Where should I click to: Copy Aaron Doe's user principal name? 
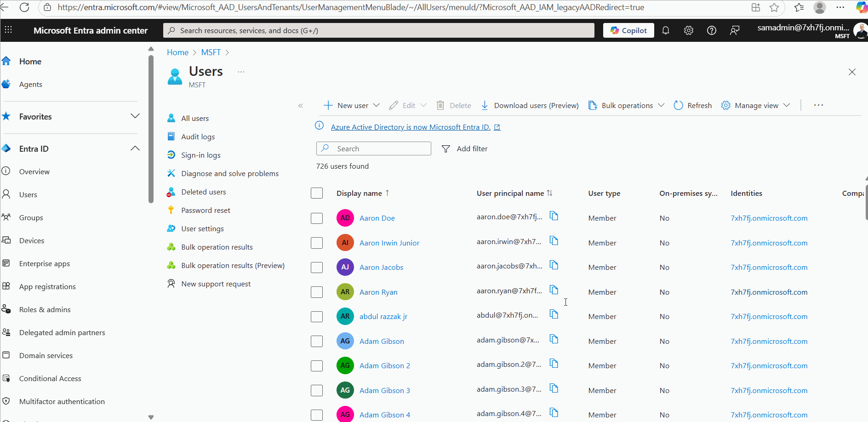(554, 216)
